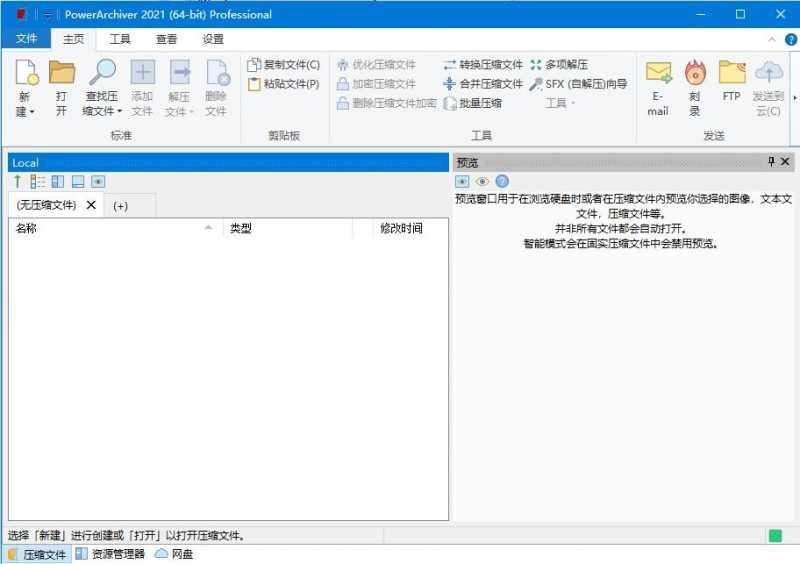Click 粘贴文件(P) paste files

(283, 84)
